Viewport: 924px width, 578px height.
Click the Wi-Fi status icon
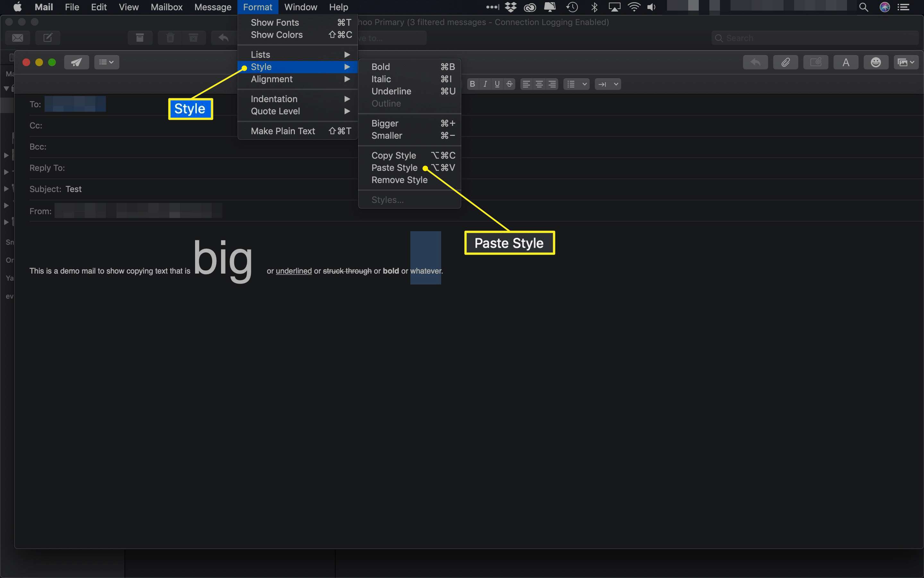634,7
